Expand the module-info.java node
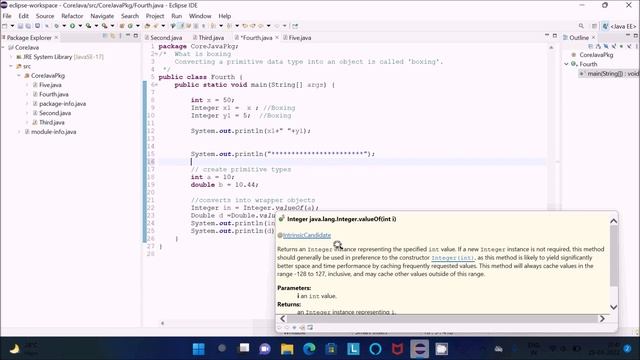 click(19, 132)
